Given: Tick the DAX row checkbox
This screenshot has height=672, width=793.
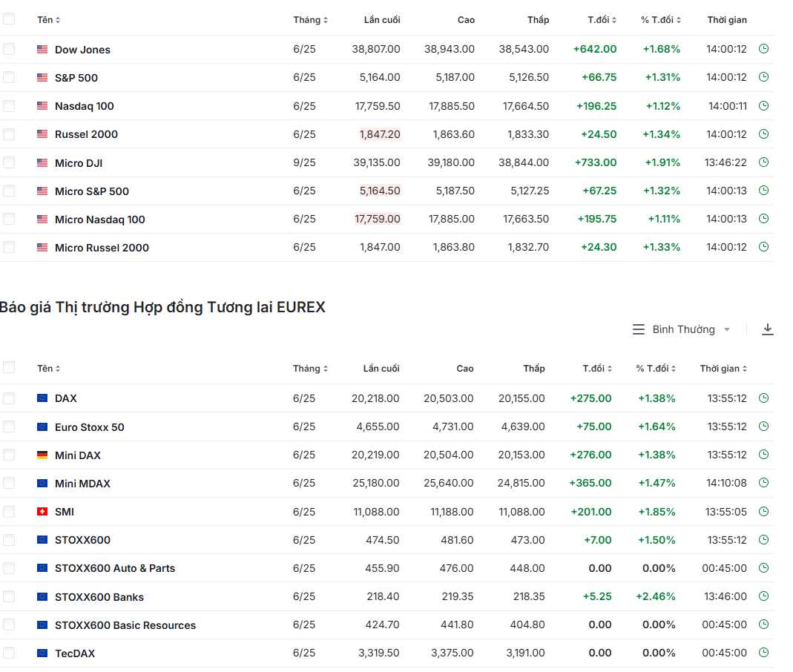Looking at the screenshot, I should pos(9,398).
